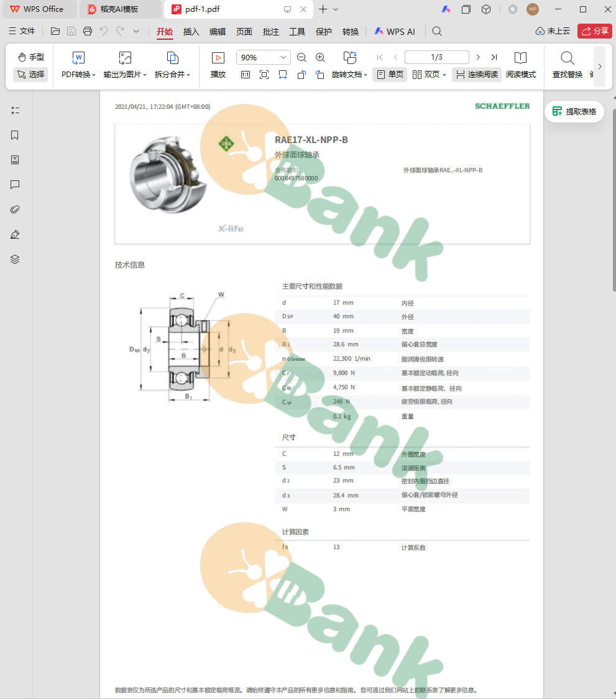The image size is (616, 699).
Task: Click the 提取表格 extract table button
Action: pos(574,111)
